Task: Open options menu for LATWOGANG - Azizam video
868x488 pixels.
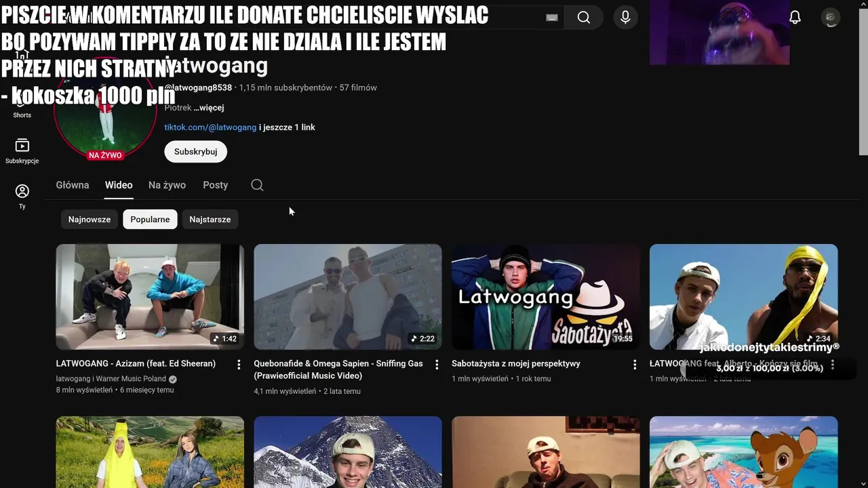Action: 238,365
